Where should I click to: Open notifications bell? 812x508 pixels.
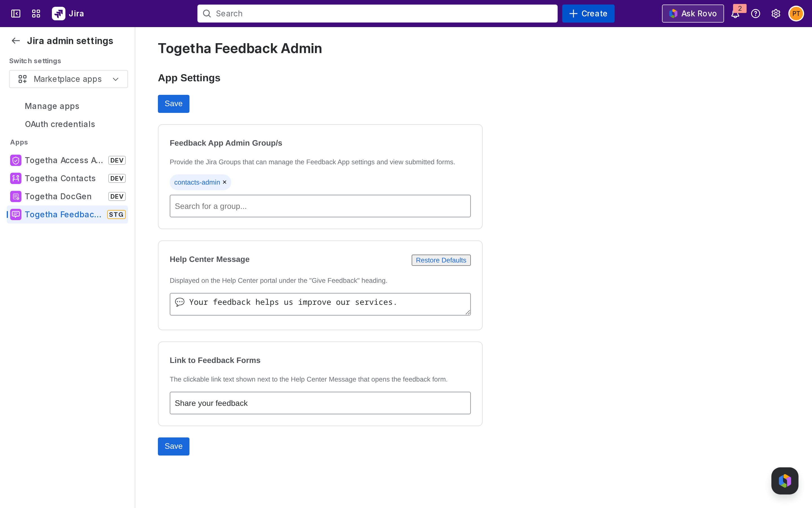[x=735, y=14]
